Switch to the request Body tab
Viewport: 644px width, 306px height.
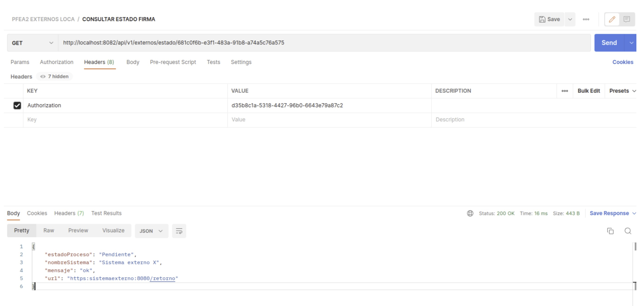[x=133, y=62]
